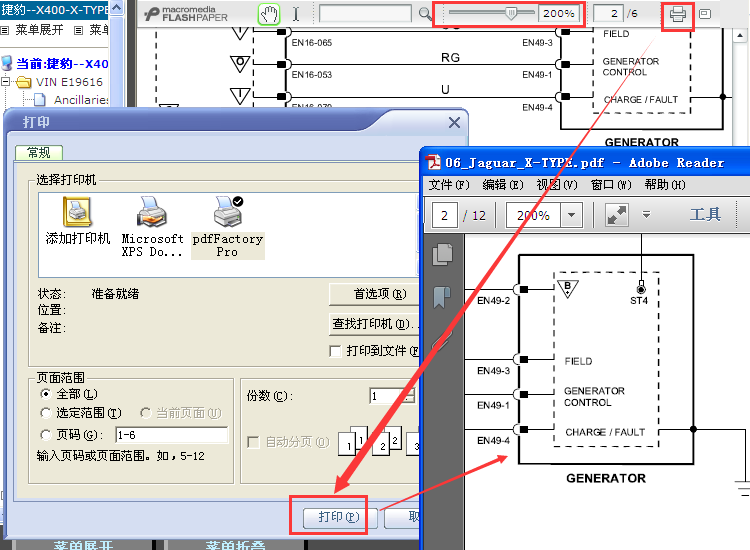The width and height of the screenshot is (750, 550).
Task: Click bottom 菜单展开 button
Action: click(x=84, y=545)
